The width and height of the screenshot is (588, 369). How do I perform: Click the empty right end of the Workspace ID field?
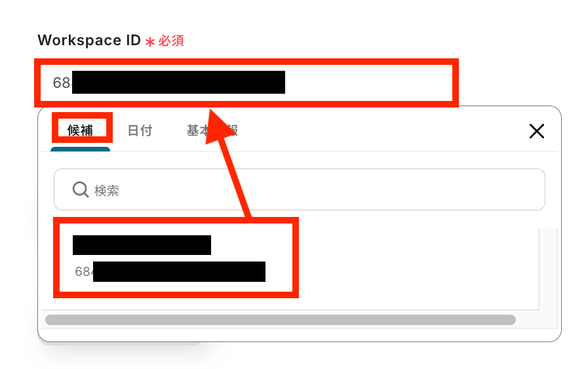tap(368, 83)
